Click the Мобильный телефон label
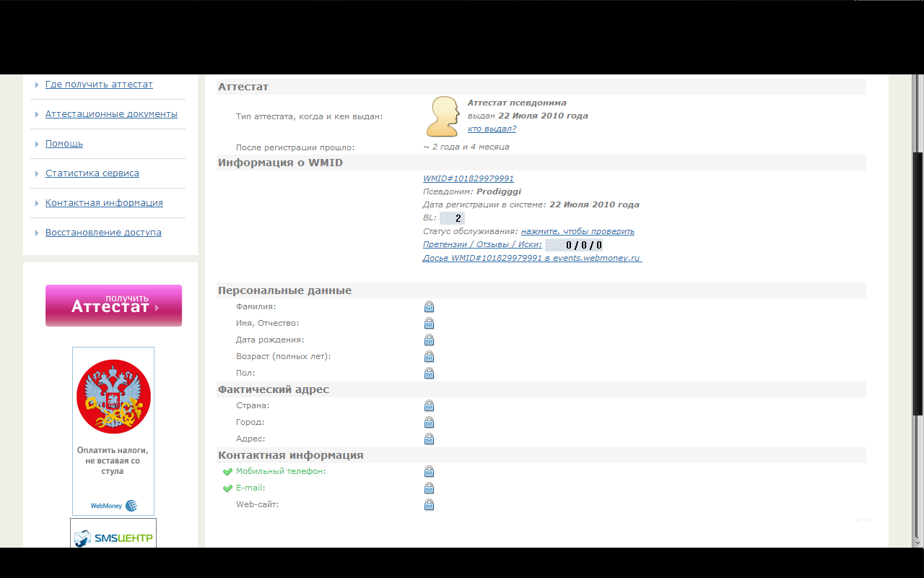Viewport: 924px width, 578px height. [281, 471]
